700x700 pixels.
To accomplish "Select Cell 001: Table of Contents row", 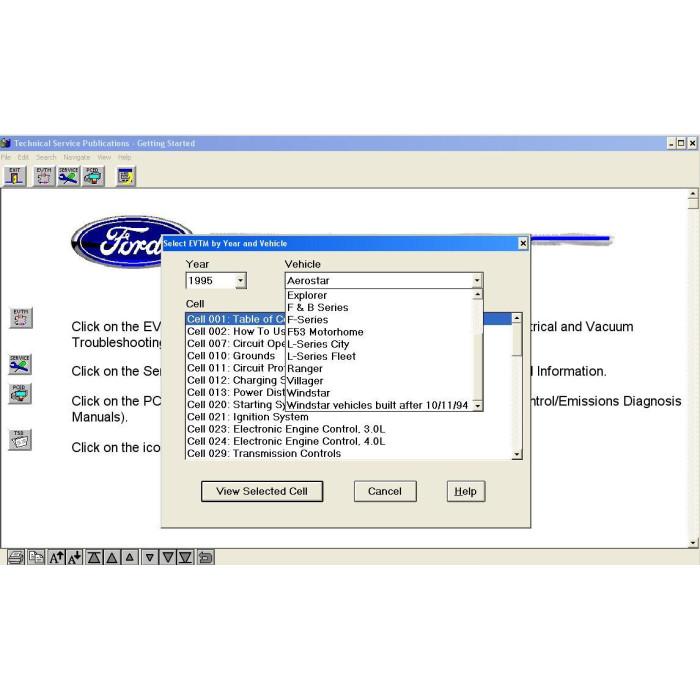I will coord(235,319).
